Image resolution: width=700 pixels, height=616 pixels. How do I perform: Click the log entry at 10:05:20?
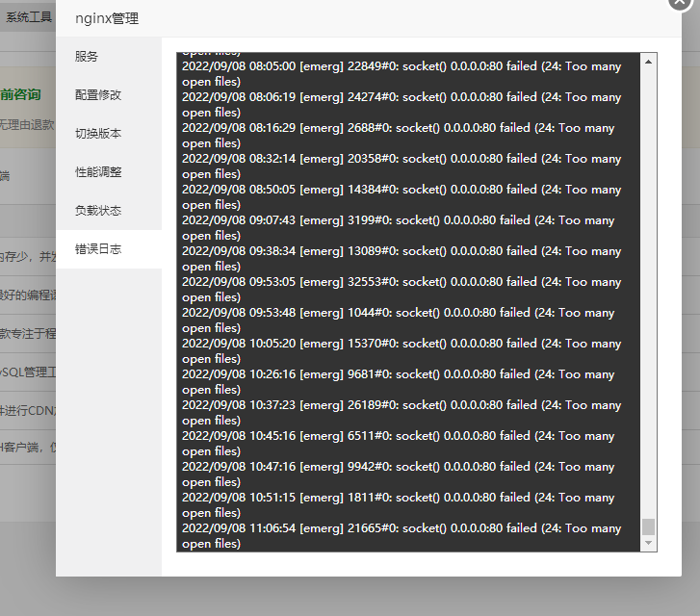coord(402,351)
